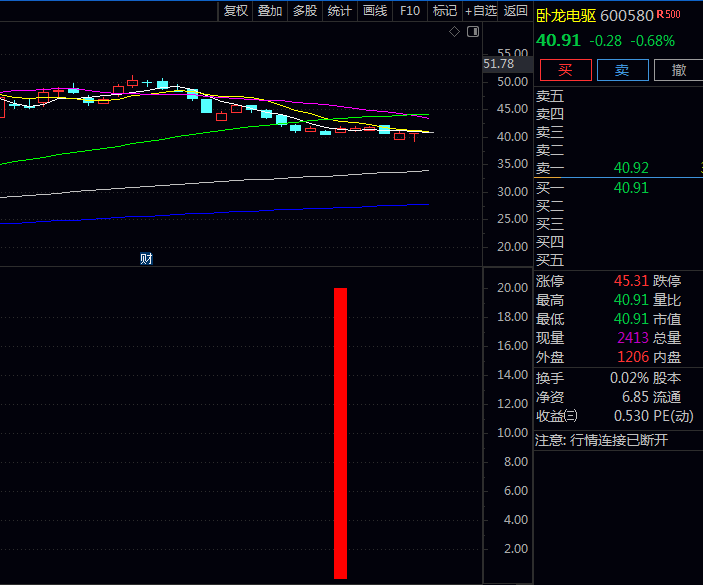This screenshot has height=585, width=703.
Task: Click the -0.28 change amount
Action: click(605, 41)
